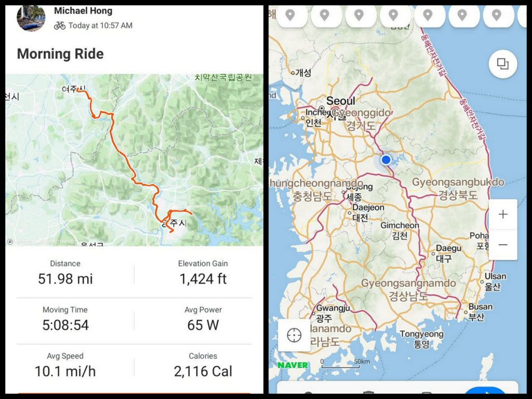Image resolution: width=532 pixels, height=399 pixels.
Task: Click the bicycle activity type icon
Action: click(x=60, y=25)
